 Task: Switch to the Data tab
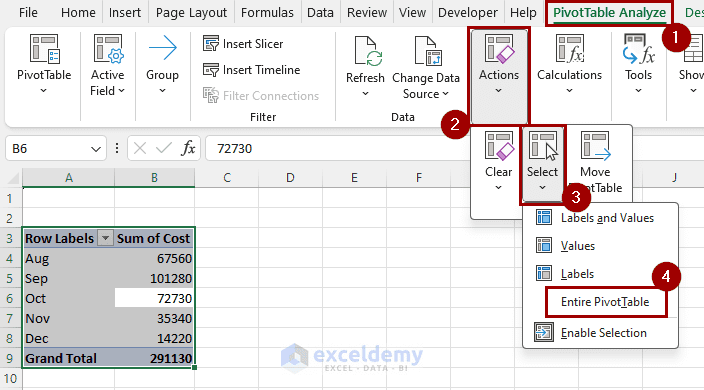click(x=320, y=13)
